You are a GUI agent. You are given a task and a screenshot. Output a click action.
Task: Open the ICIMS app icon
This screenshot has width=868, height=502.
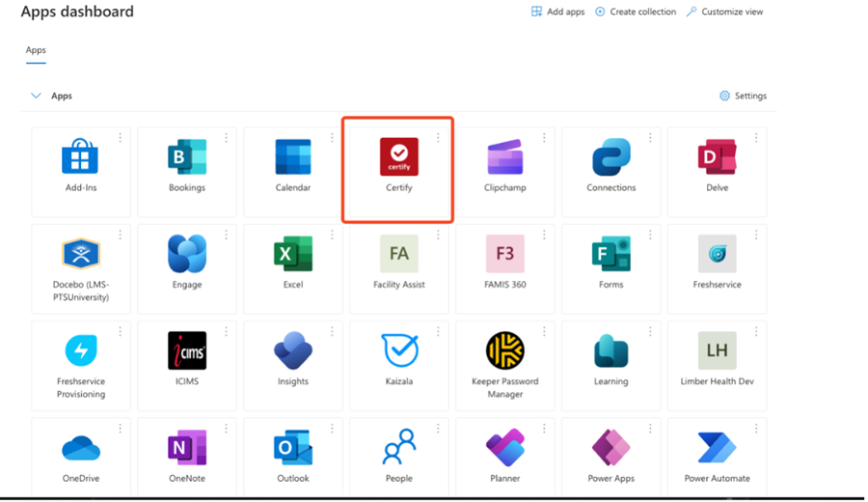[187, 350]
